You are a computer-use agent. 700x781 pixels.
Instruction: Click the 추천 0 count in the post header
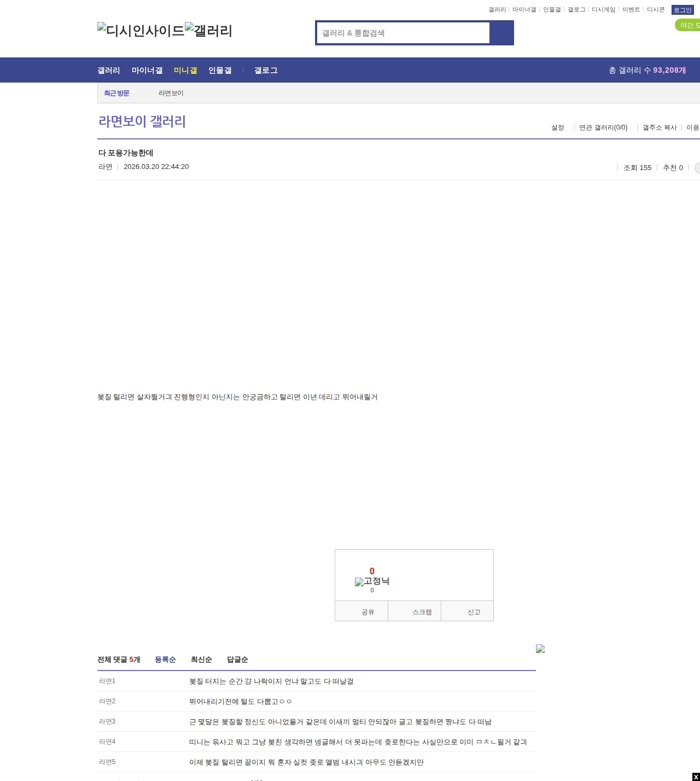673,168
